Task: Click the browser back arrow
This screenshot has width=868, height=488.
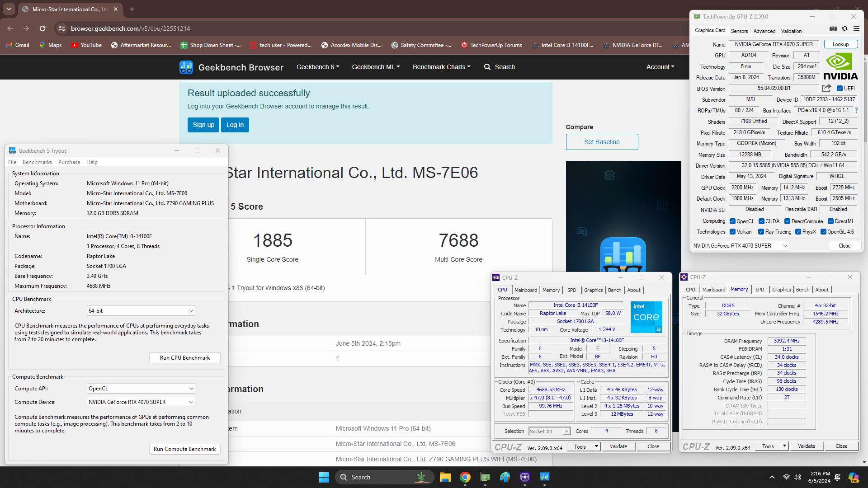Action: (x=10, y=28)
